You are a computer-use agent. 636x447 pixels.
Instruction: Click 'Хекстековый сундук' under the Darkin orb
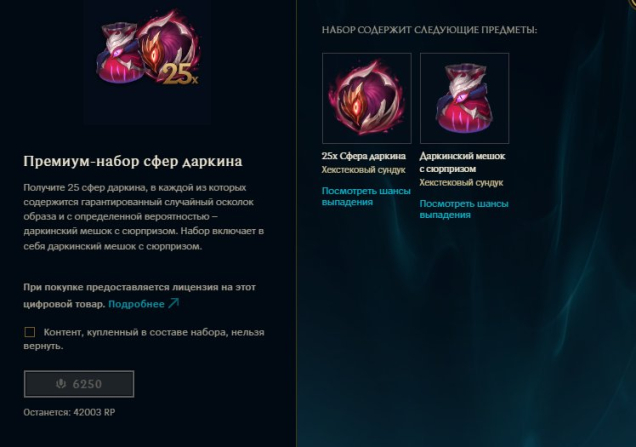[364, 170]
